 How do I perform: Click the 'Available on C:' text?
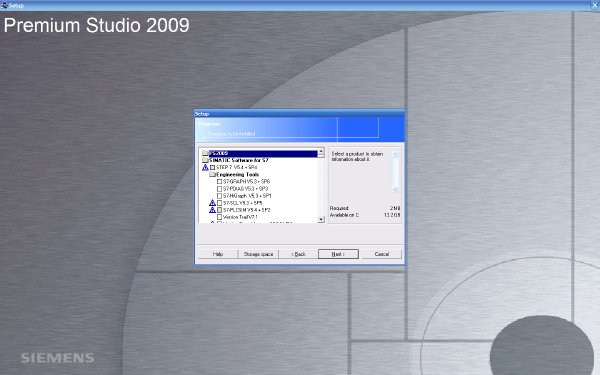344,215
